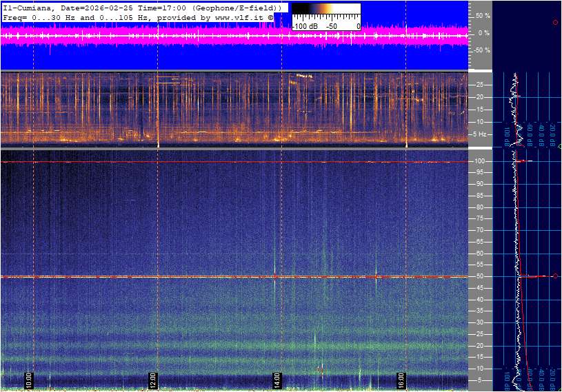The image size is (562, 392).
Task: Click the 100 Hz frequency axis label
Action: coord(480,161)
